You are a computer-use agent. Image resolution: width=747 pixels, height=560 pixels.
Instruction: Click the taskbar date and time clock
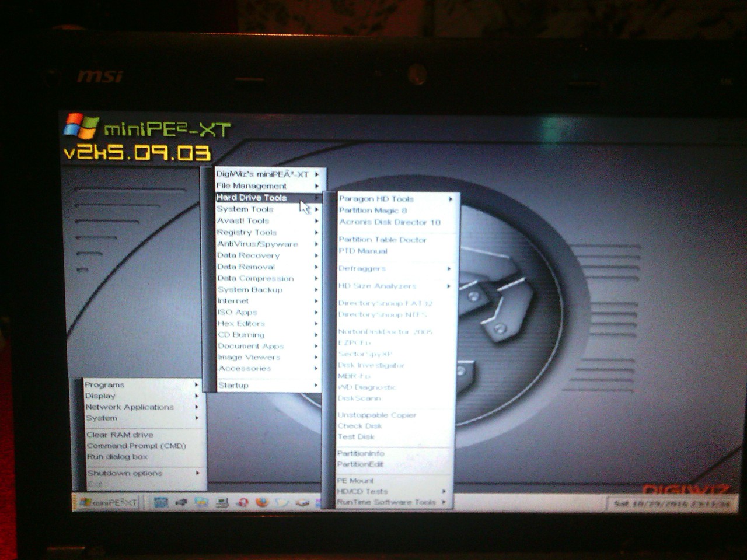pyautogui.click(x=671, y=503)
